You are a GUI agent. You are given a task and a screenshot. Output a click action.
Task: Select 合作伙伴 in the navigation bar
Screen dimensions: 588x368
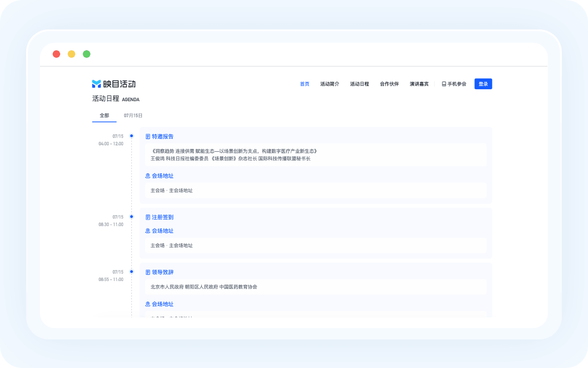(x=390, y=84)
